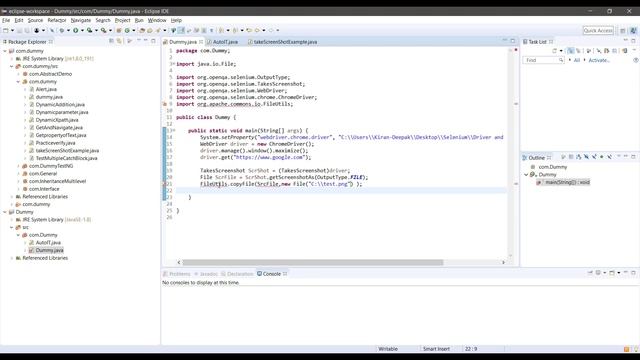This screenshot has height=360, width=640.
Task: Collapse the Dummy project node
Action: 5,212
